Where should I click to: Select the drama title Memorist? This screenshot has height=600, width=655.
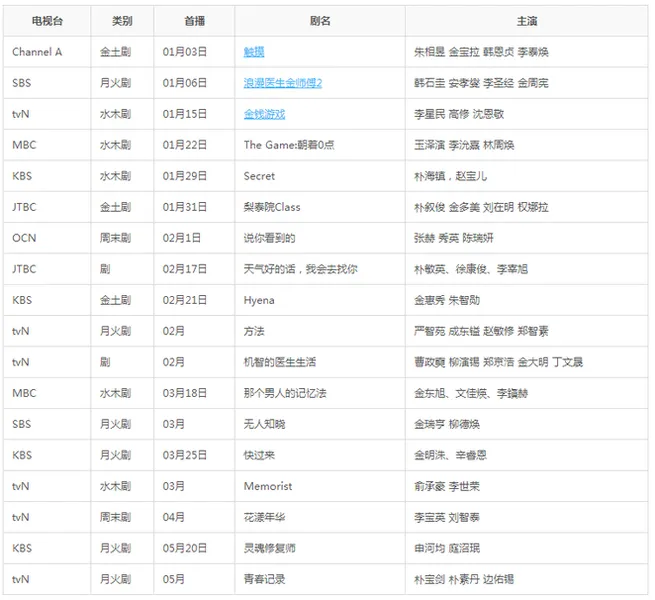click(x=268, y=486)
